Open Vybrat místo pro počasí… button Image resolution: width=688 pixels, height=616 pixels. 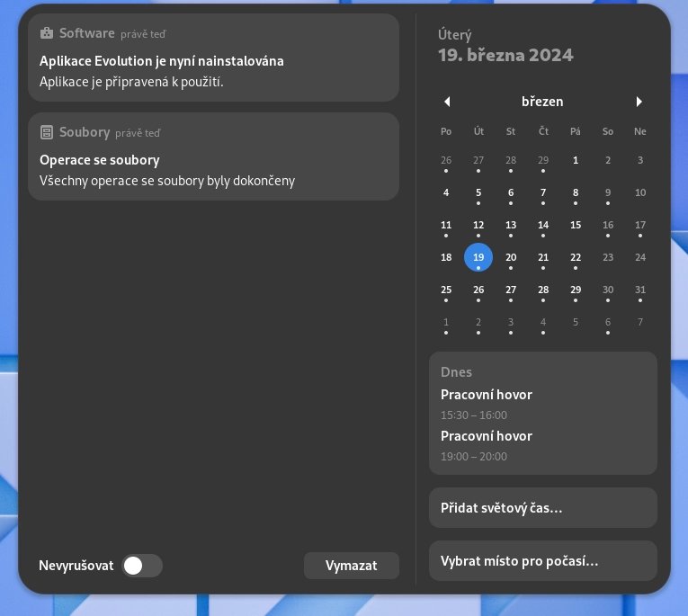(543, 561)
